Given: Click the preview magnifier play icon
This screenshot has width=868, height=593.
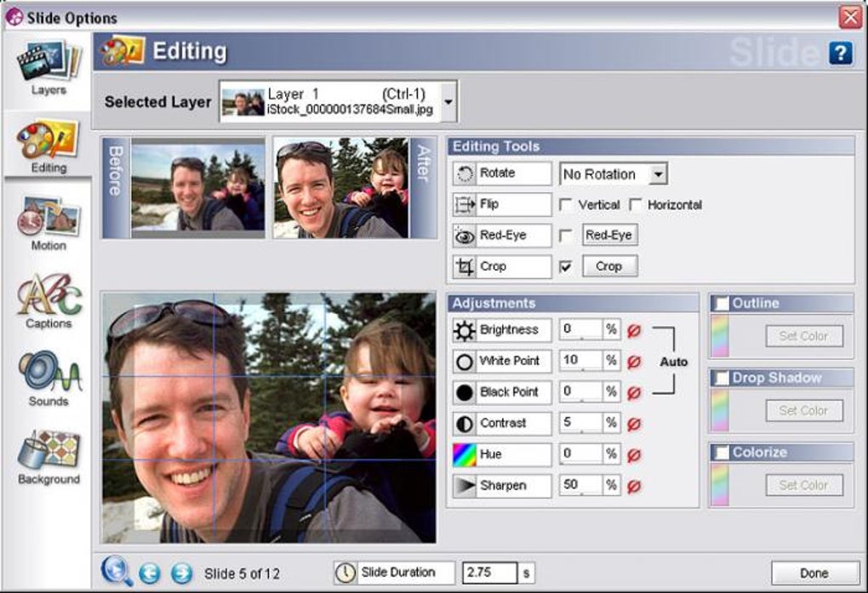Looking at the screenshot, I should [x=117, y=571].
